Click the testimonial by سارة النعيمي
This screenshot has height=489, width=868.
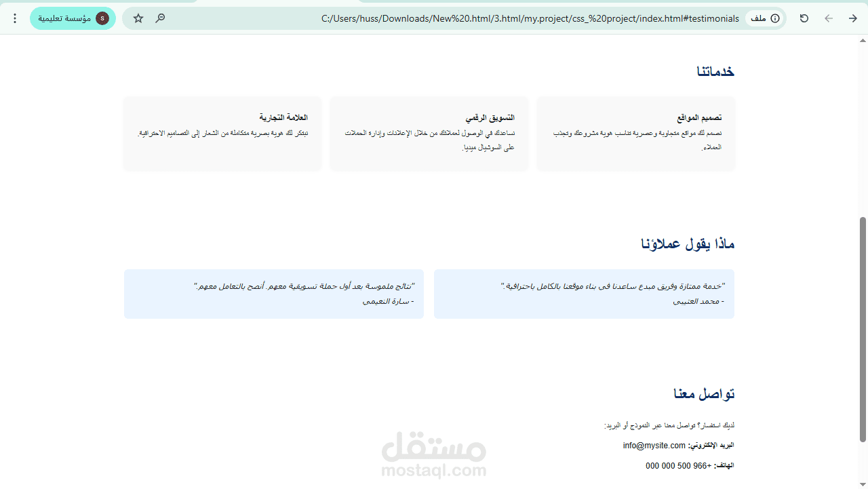coord(274,294)
